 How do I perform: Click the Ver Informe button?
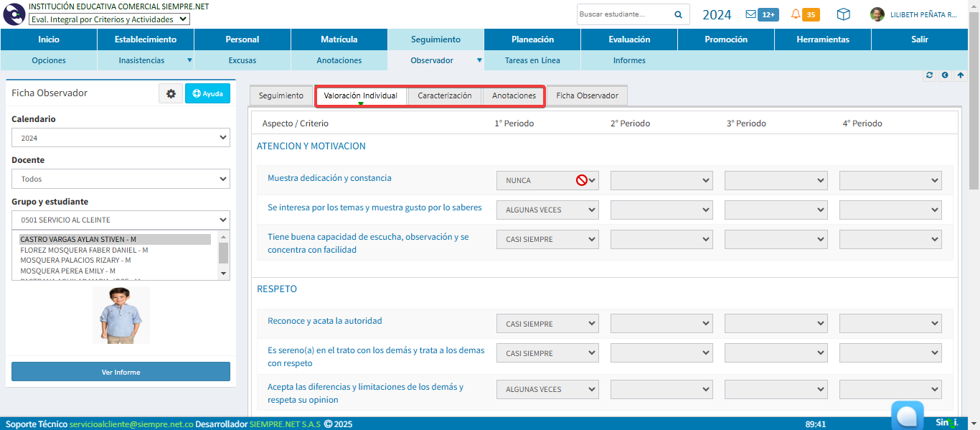121,372
